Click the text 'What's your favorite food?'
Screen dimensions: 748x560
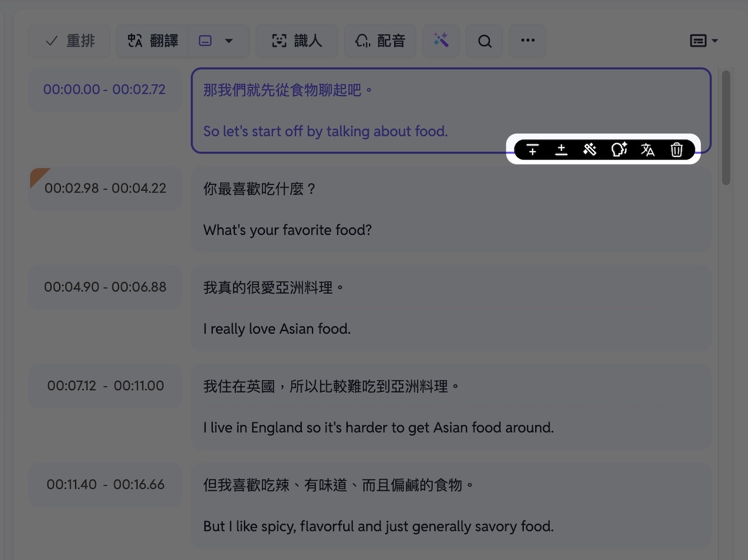[287, 230]
